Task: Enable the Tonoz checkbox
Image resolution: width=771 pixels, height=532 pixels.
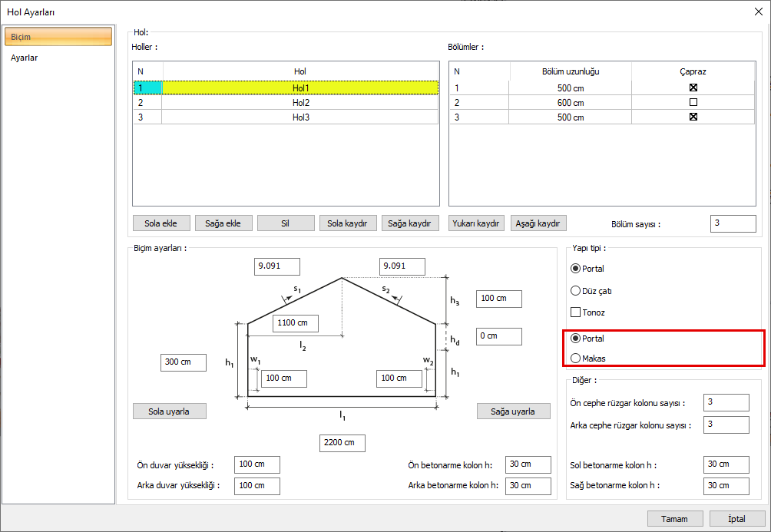Action: 576,312
